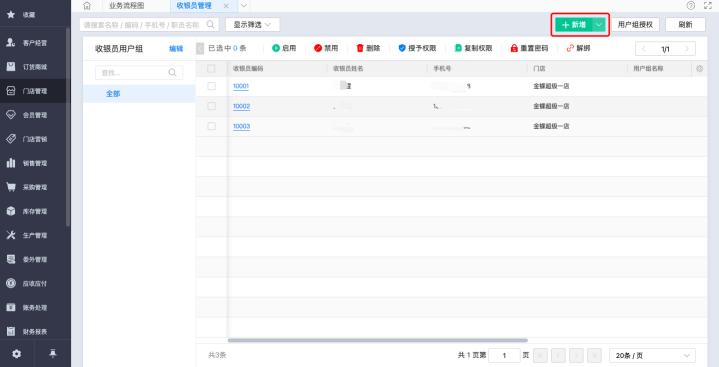This screenshot has height=367, width=719.
Task: Tick the checkbox for cashier 10002
Action: tap(211, 106)
